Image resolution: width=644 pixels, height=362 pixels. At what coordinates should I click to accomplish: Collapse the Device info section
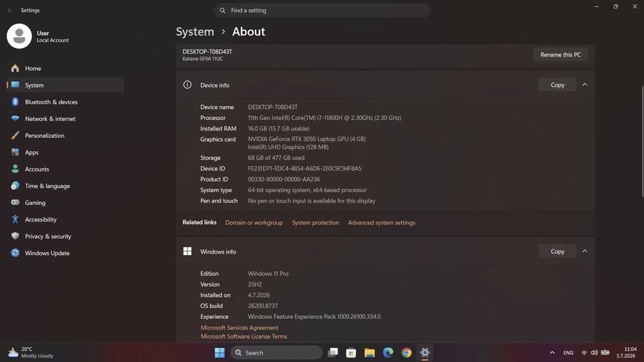[585, 84]
